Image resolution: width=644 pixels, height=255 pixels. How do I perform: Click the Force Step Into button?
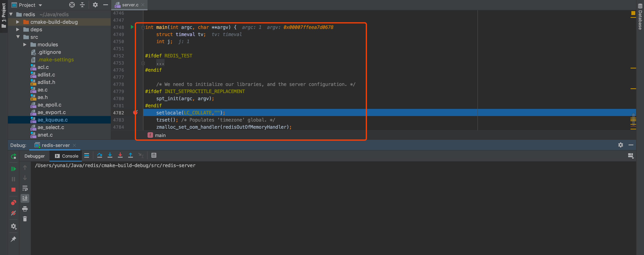click(120, 155)
